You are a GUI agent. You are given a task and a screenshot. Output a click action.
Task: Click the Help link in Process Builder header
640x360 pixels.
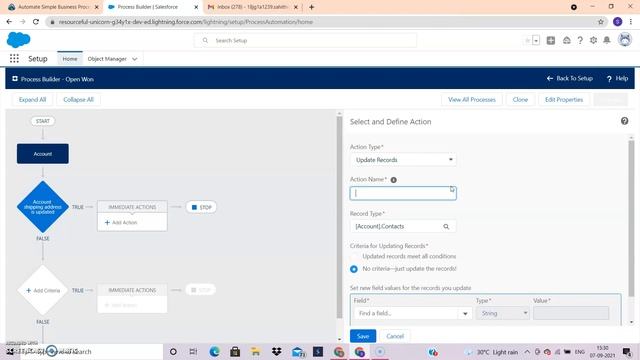618,78
